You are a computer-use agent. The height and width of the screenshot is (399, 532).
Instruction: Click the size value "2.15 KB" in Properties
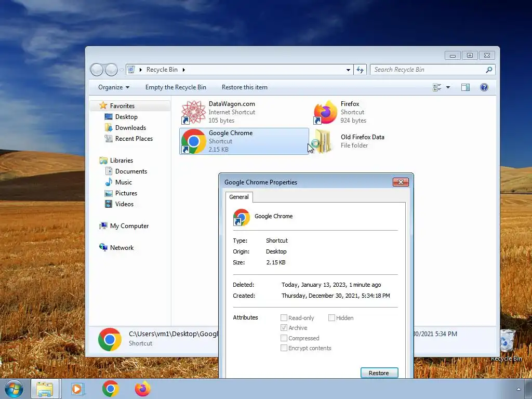click(x=276, y=262)
